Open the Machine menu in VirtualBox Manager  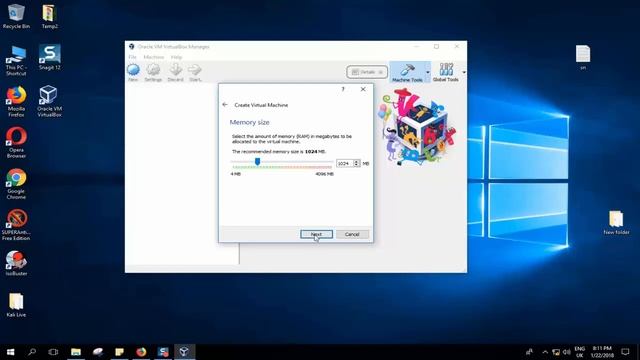click(153, 57)
